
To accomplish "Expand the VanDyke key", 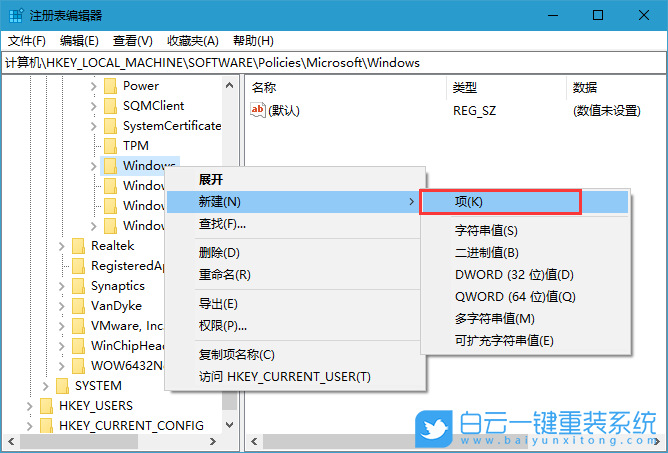I will [62, 306].
